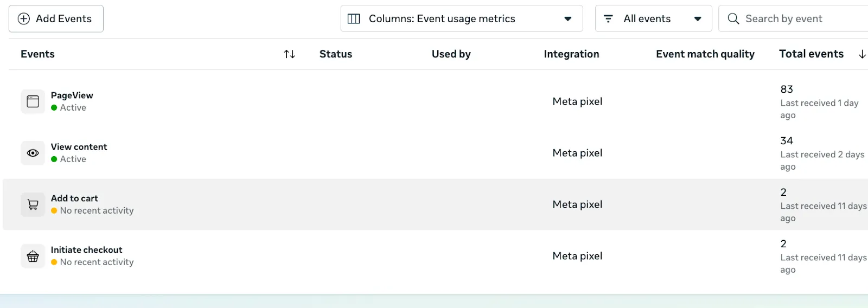Click the Search by event field
The width and height of the screenshot is (868, 308).
[x=793, y=18]
